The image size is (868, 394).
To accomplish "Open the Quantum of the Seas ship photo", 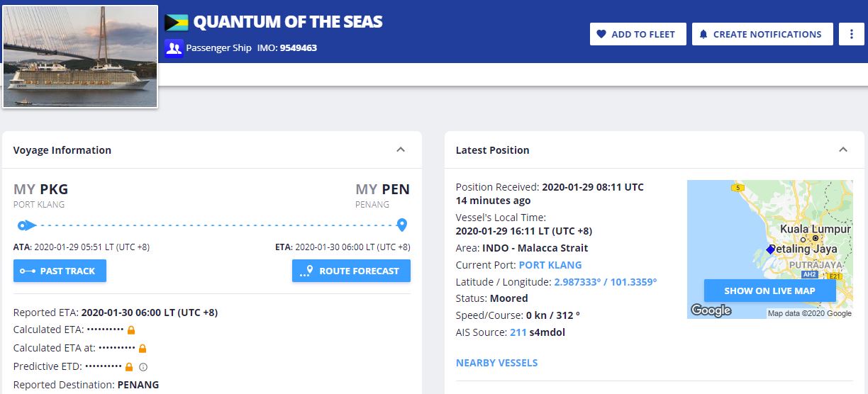I will [80, 57].
